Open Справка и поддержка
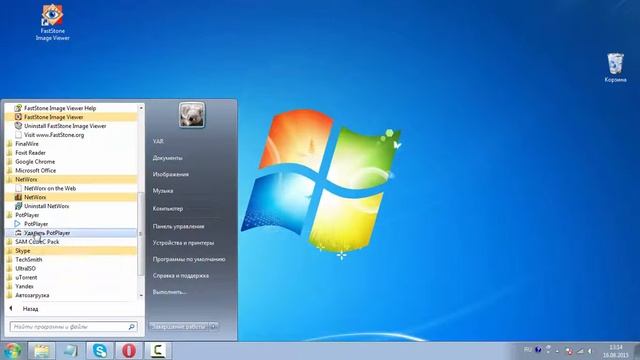The image size is (640, 360). [181, 276]
